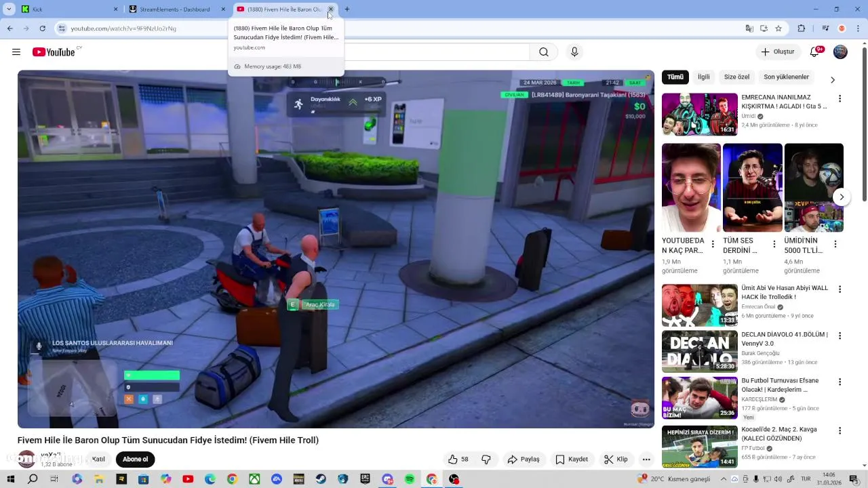This screenshot has width=868, height=488.
Task: Open the YouTube guide hamburger menu
Action: (x=16, y=52)
